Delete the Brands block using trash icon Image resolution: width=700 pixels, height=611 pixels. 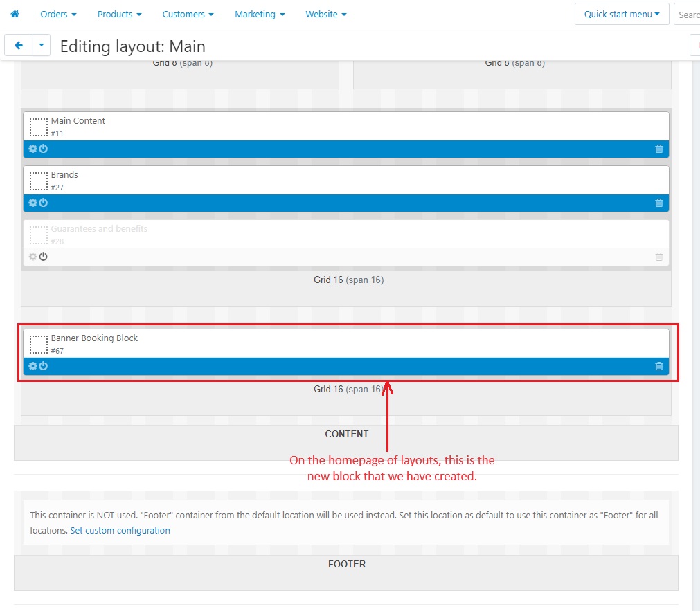[x=659, y=203]
